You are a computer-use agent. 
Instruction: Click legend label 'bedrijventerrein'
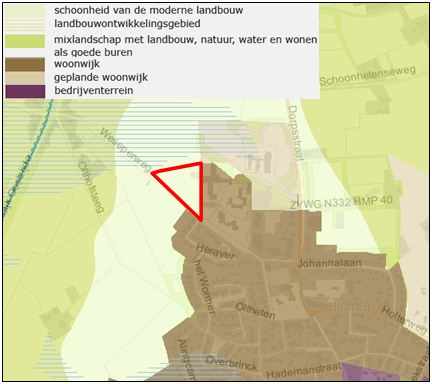click(94, 90)
